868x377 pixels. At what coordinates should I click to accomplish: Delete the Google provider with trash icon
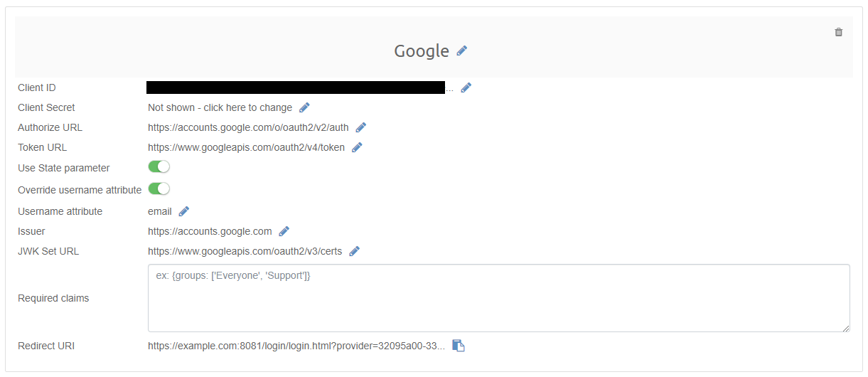coord(839,32)
